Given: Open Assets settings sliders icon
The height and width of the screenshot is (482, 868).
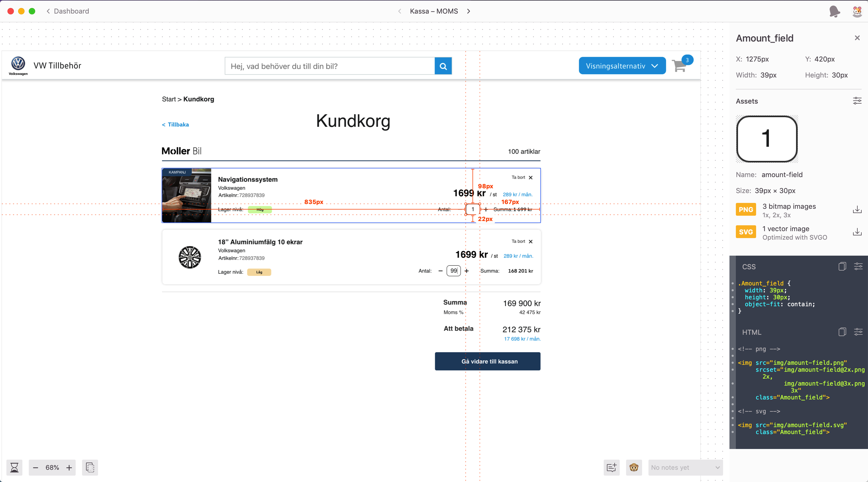Looking at the screenshot, I should 857,101.
